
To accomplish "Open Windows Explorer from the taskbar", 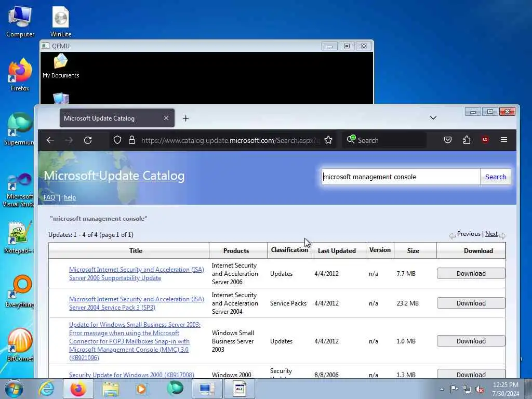I will (111, 389).
